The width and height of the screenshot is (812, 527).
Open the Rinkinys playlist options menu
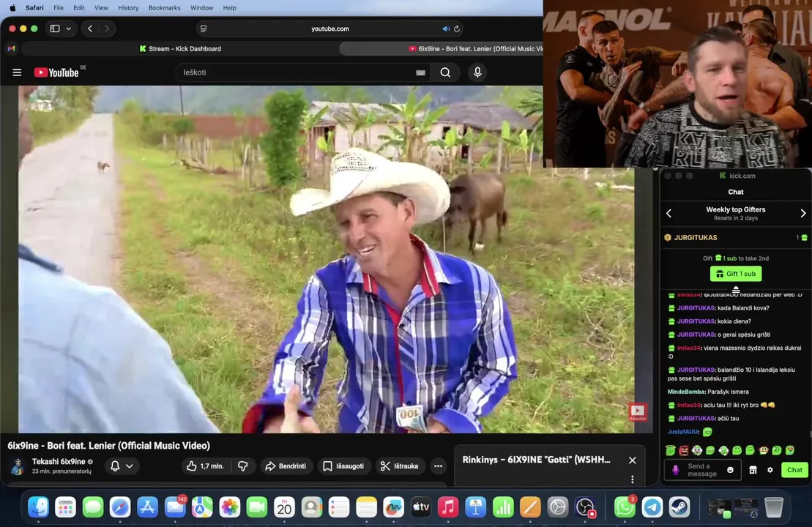point(633,479)
